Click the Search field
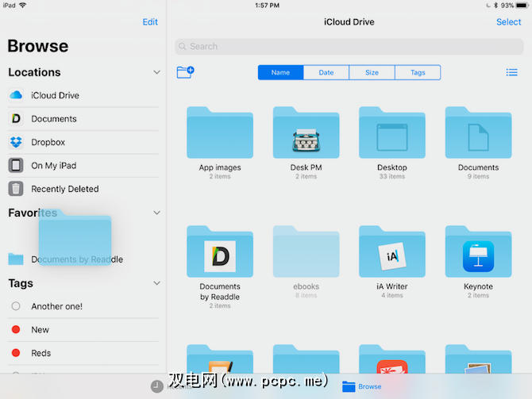532x399 pixels. (x=349, y=47)
